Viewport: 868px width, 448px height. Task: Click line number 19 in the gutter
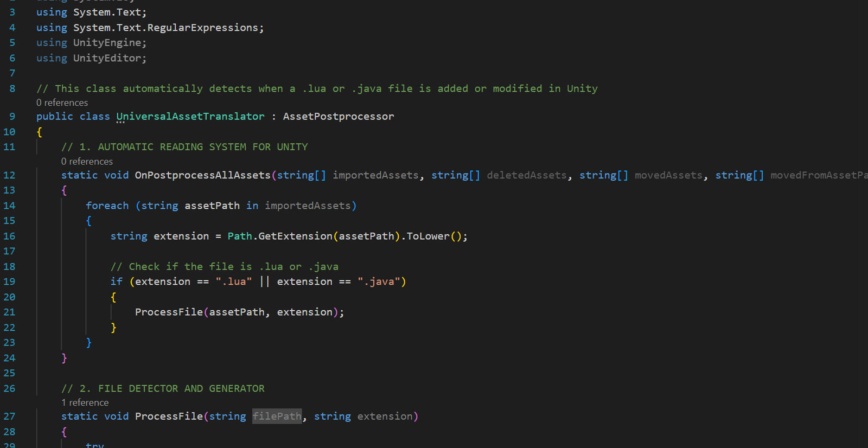coord(9,281)
